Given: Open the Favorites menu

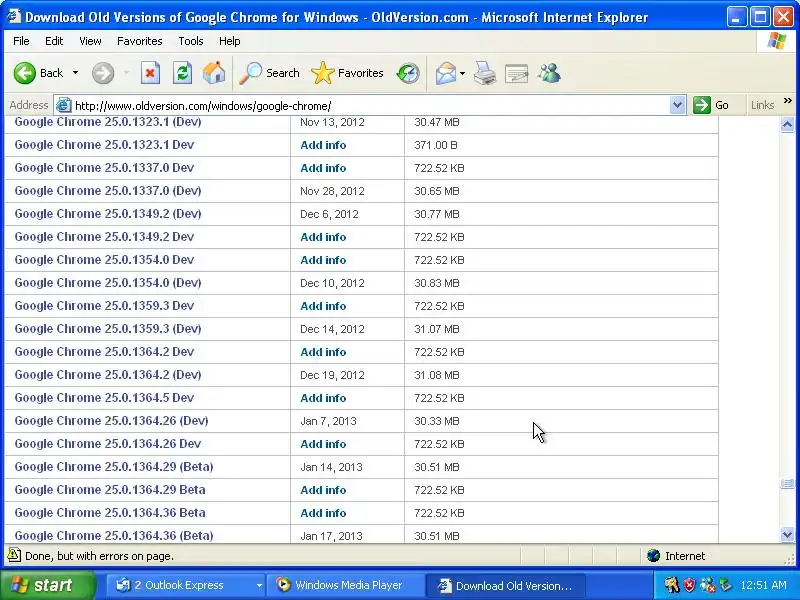Looking at the screenshot, I should coord(139,41).
